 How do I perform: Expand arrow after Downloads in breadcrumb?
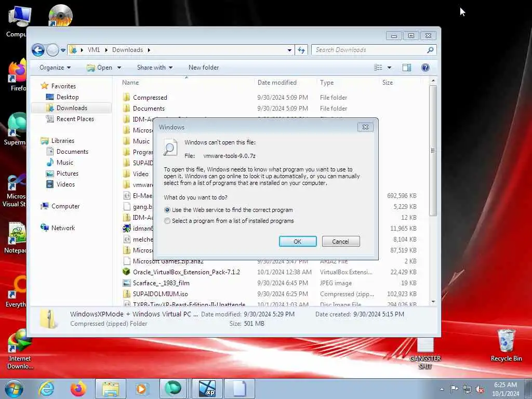(149, 50)
